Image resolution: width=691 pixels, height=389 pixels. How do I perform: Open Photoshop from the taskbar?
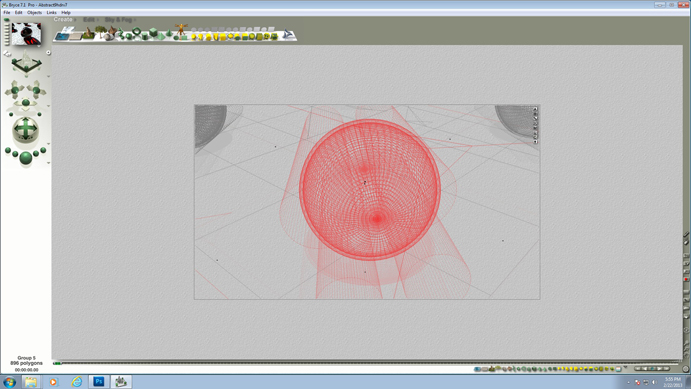pyautogui.click(x=99, y=382)
